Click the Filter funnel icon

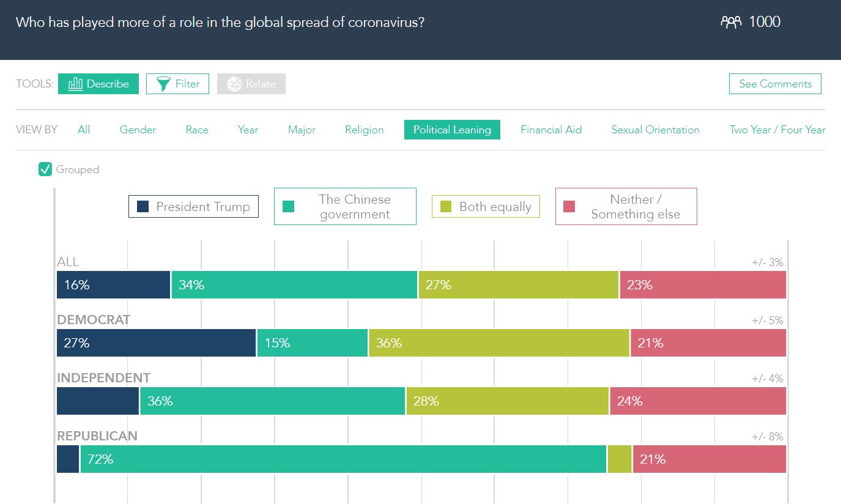(163, 84)
